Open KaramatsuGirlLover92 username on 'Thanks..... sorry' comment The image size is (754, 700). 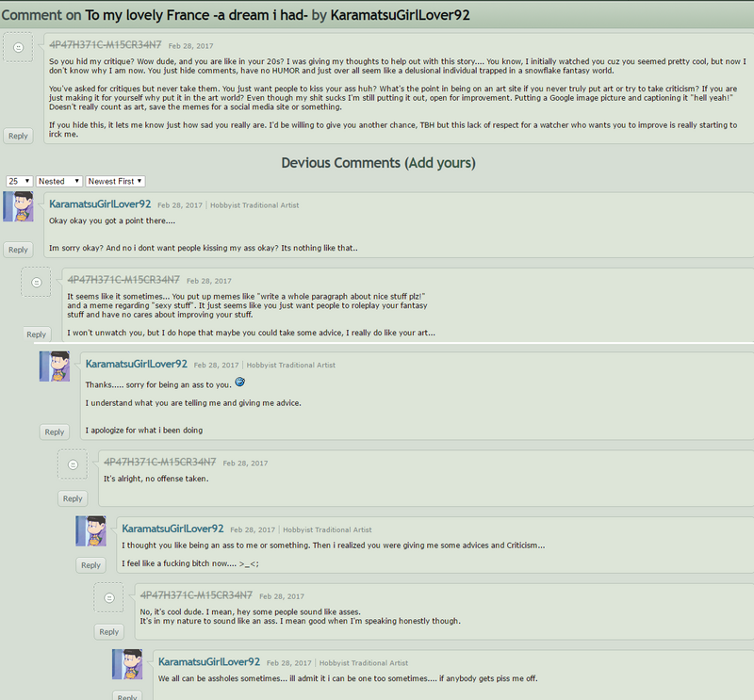(137, 364)
